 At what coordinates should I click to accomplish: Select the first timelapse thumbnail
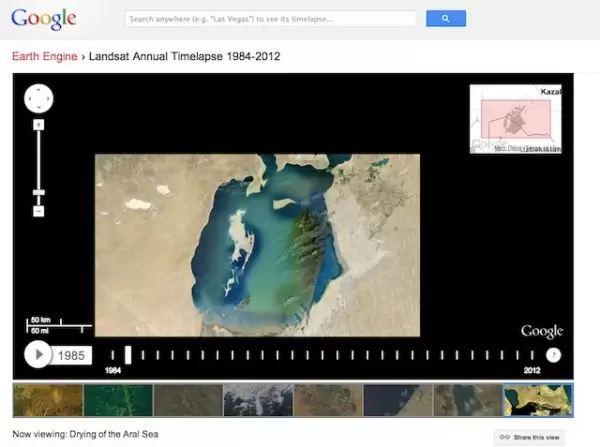click(x=47, y=400)
